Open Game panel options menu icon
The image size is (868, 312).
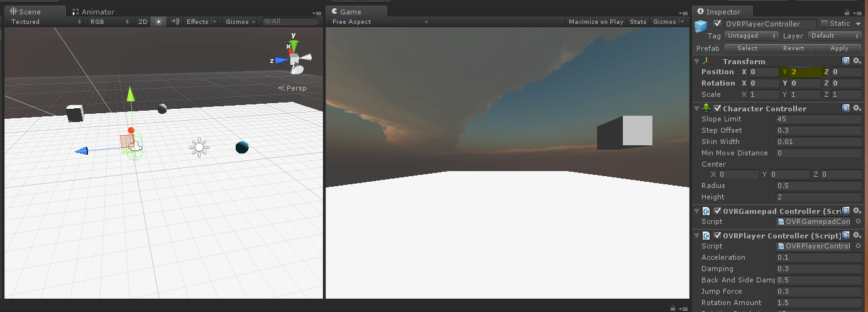[x=683, y=13]
